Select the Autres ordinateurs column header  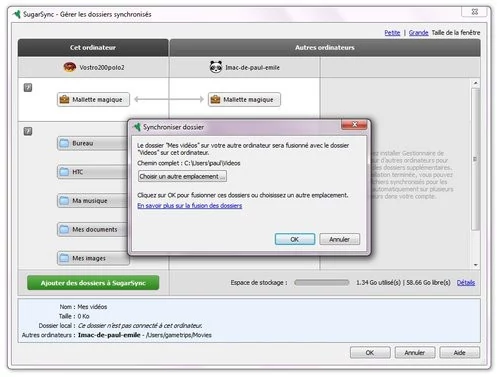point(325,48)
